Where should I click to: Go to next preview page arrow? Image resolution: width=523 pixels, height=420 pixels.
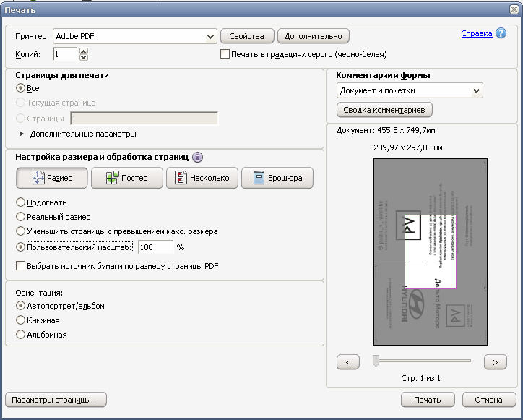(x=496, y=362)
